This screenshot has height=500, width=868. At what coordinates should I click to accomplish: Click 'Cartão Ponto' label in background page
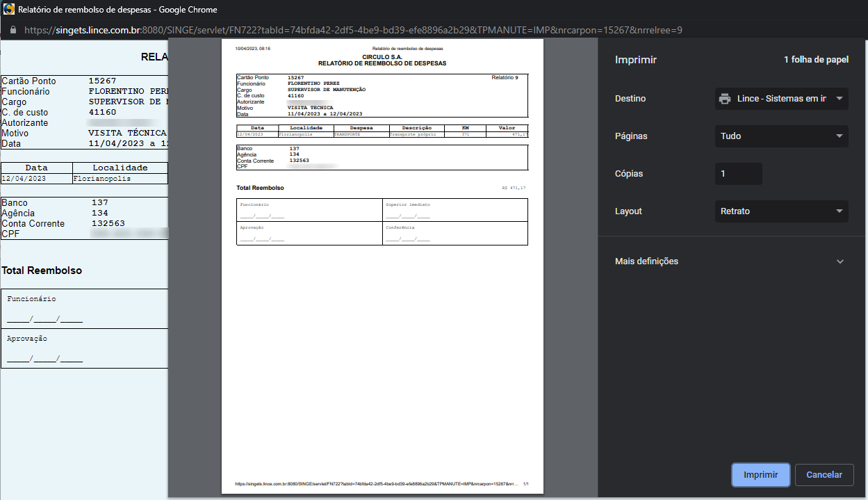click(28, 81)
